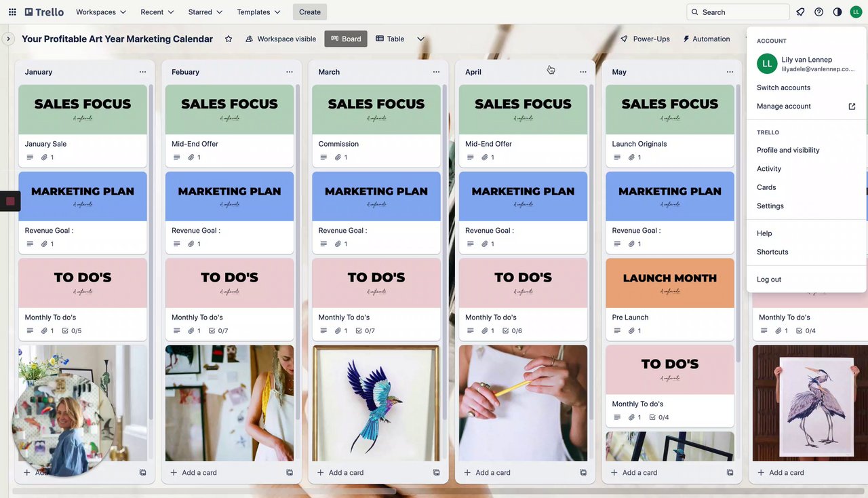Screen dimensions: 868x498
Task: Choose Profile and visibility menu item
Action: (788, 150)
